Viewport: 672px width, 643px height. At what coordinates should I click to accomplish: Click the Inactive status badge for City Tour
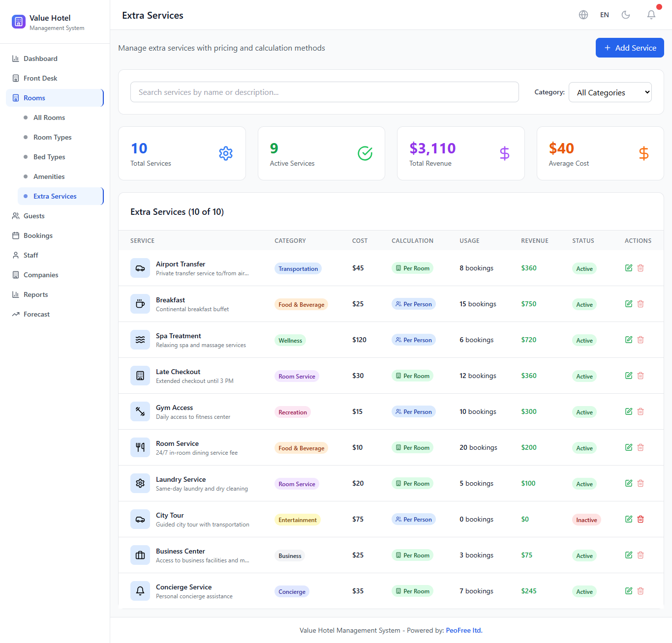586,520
